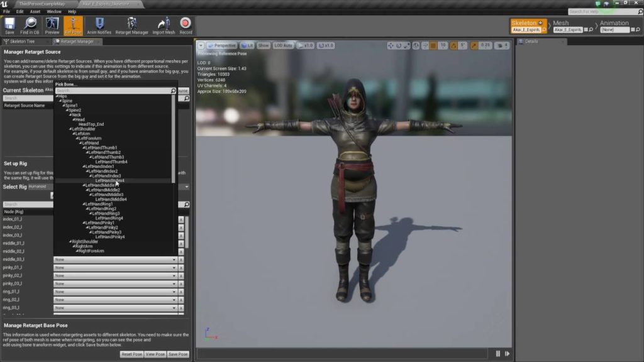Click the Preview toolbar icon
The width and height of the screenshot is (644, 362).
click(52, 26)
